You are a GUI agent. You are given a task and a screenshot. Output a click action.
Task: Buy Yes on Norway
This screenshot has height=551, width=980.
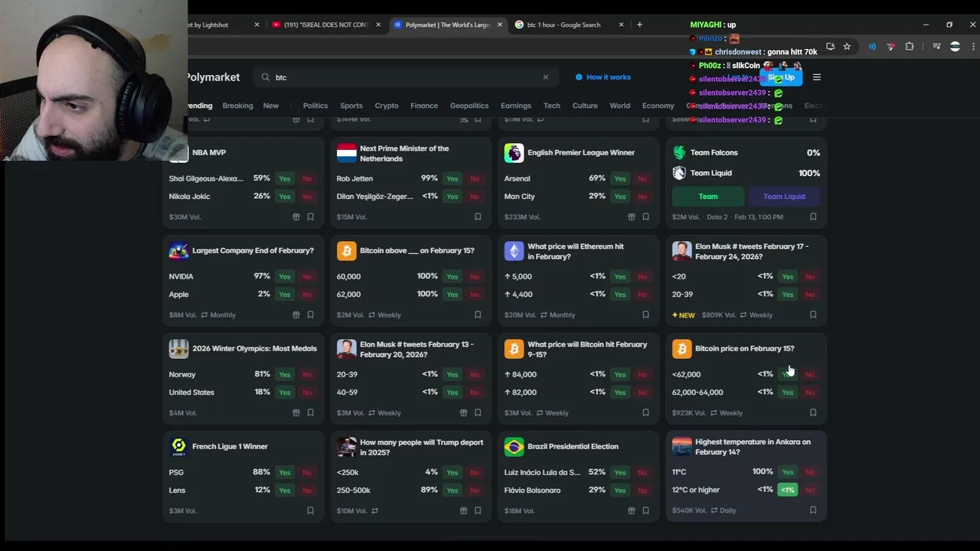point(285,374)
